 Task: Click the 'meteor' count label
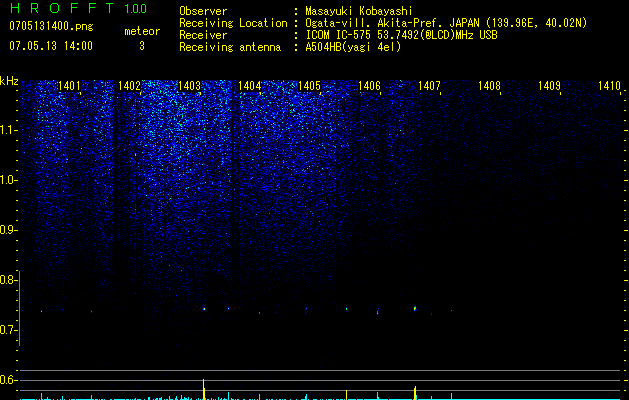pyautogui.click(x=142, y=31)
